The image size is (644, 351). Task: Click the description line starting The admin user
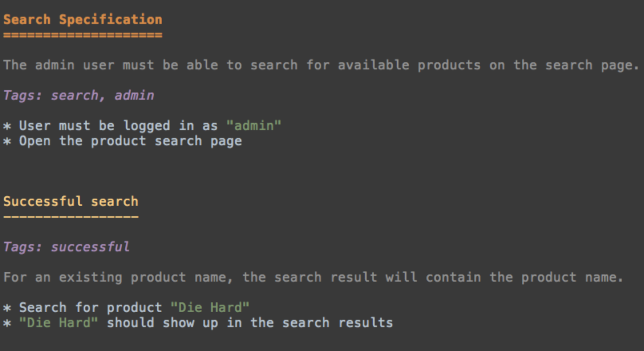click(x=321, y=65)
